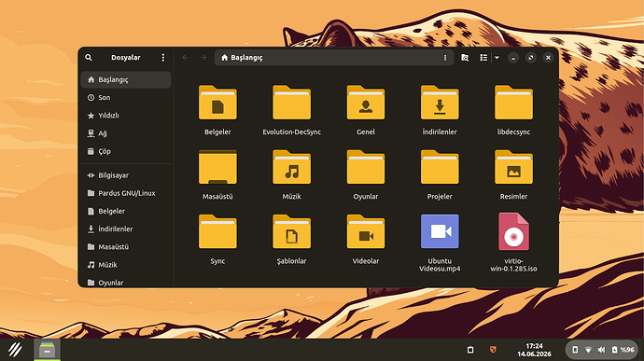
Task: Go back with the left arrow
Action: 185,58
